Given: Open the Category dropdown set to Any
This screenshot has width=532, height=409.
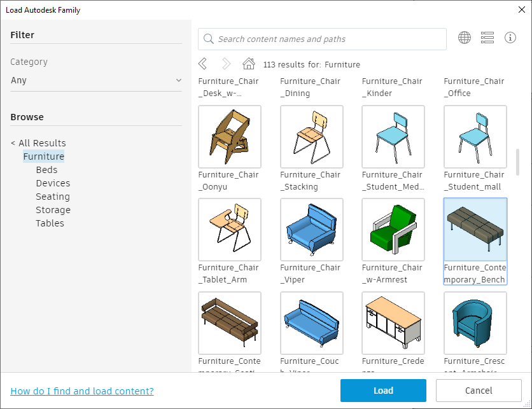Looking at the screenshot, I should (x=96, y=80).
